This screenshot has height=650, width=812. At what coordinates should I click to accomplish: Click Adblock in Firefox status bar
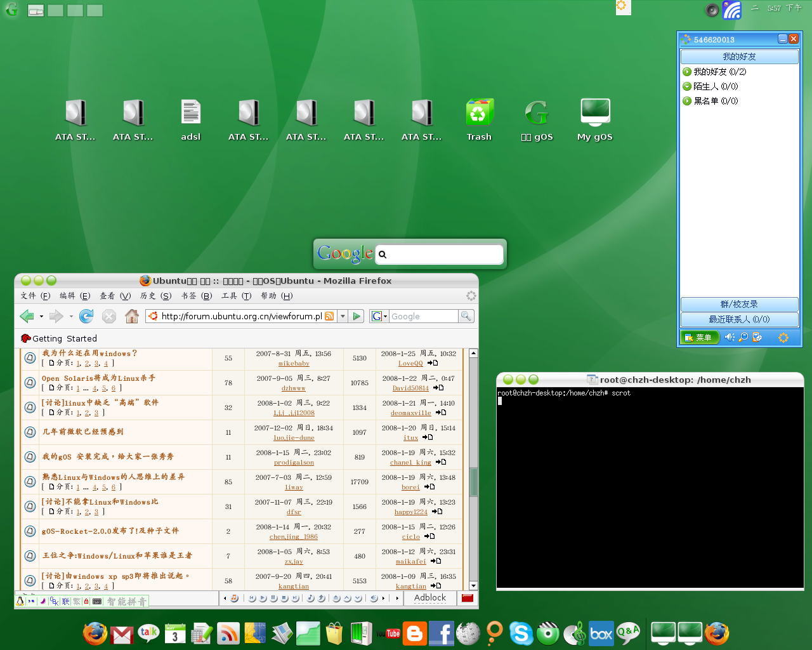pos(430,598)
